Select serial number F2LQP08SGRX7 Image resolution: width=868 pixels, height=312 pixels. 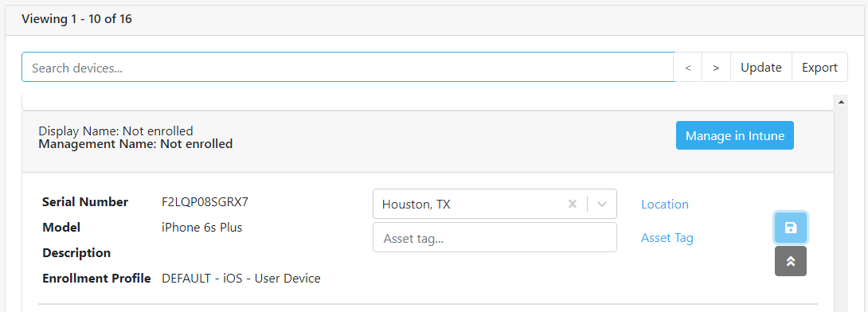(x=205, y=202)
